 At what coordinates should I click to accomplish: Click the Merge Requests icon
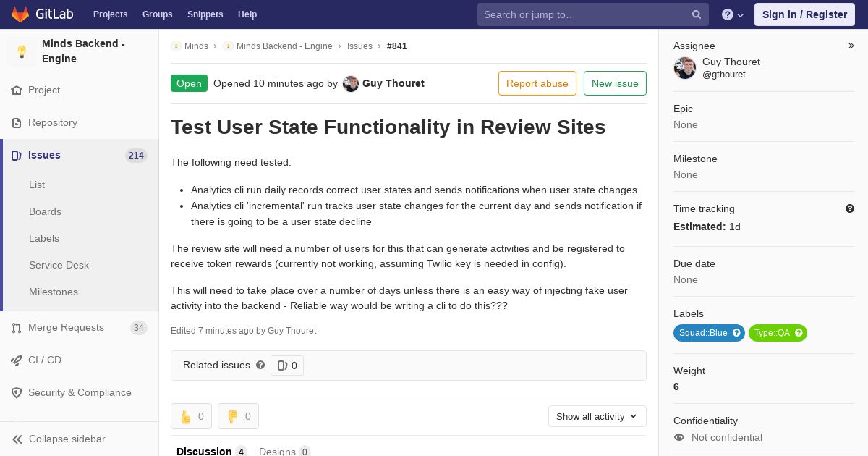click(17, 328)
